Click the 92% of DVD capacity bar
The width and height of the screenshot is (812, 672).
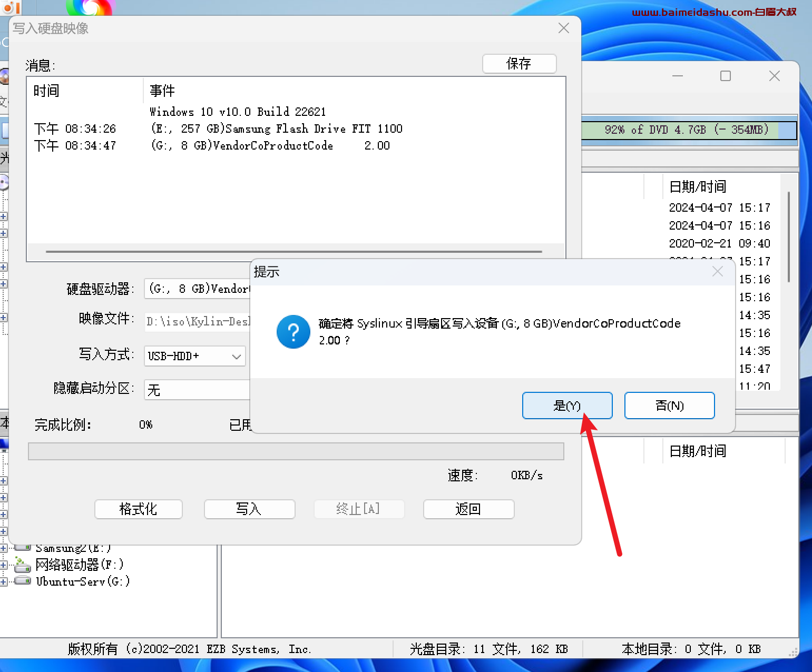[688, 130]
